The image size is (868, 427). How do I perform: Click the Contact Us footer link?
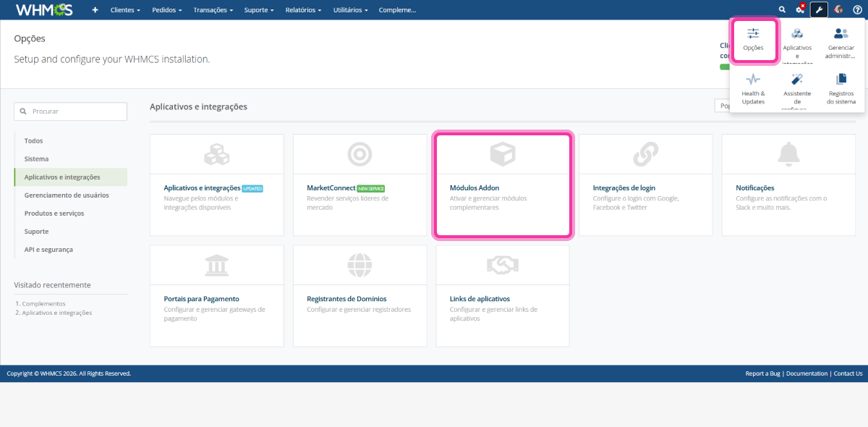click(848, 373)
